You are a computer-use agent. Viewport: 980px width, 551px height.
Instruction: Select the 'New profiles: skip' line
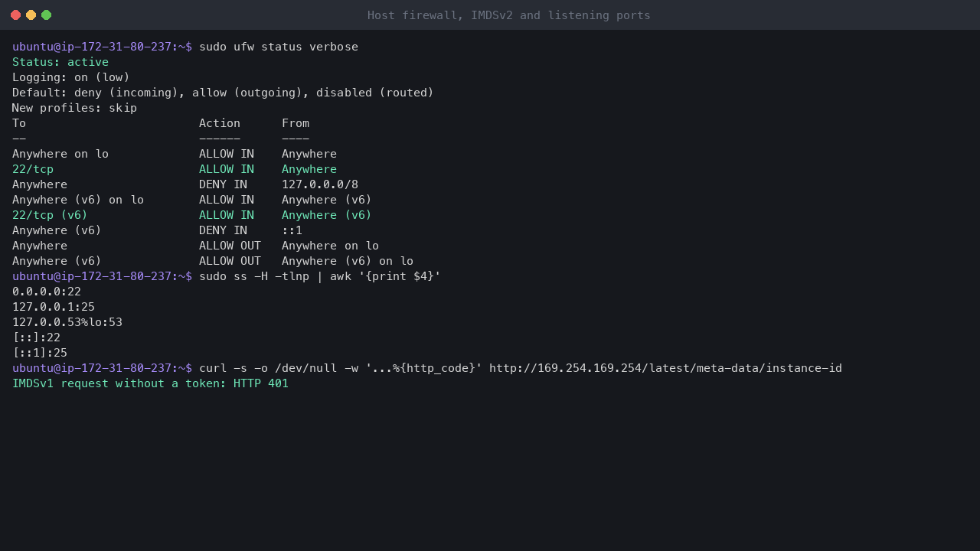(74, 108)
